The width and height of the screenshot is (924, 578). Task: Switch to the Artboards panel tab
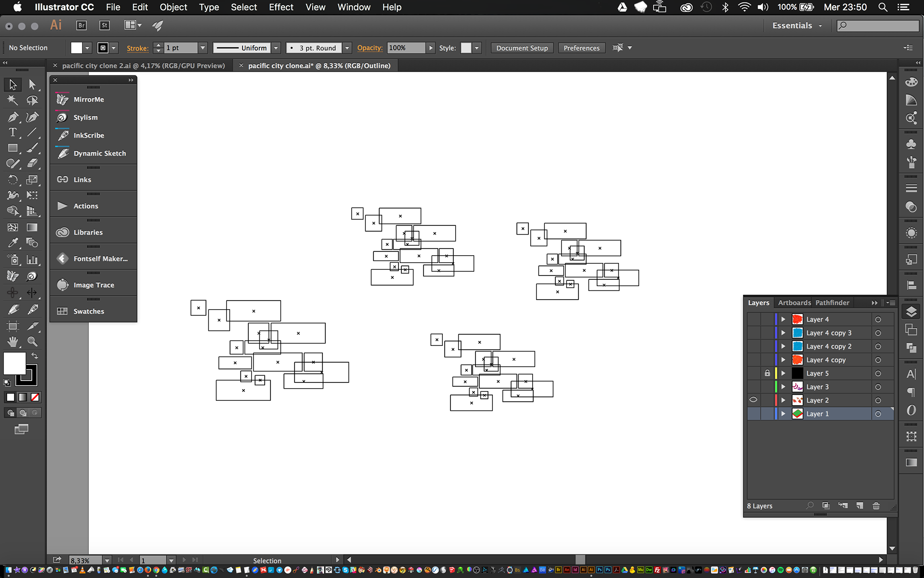coord(794,302)
